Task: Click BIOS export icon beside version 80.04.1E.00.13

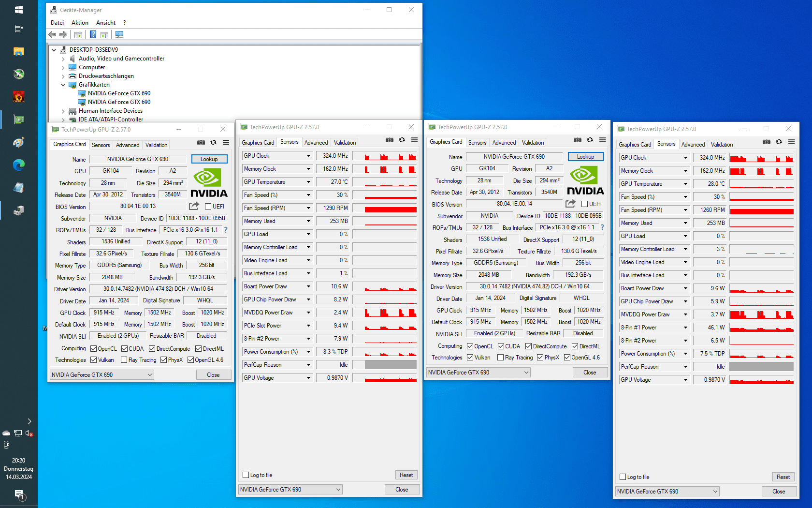Action: coord(194,206)
